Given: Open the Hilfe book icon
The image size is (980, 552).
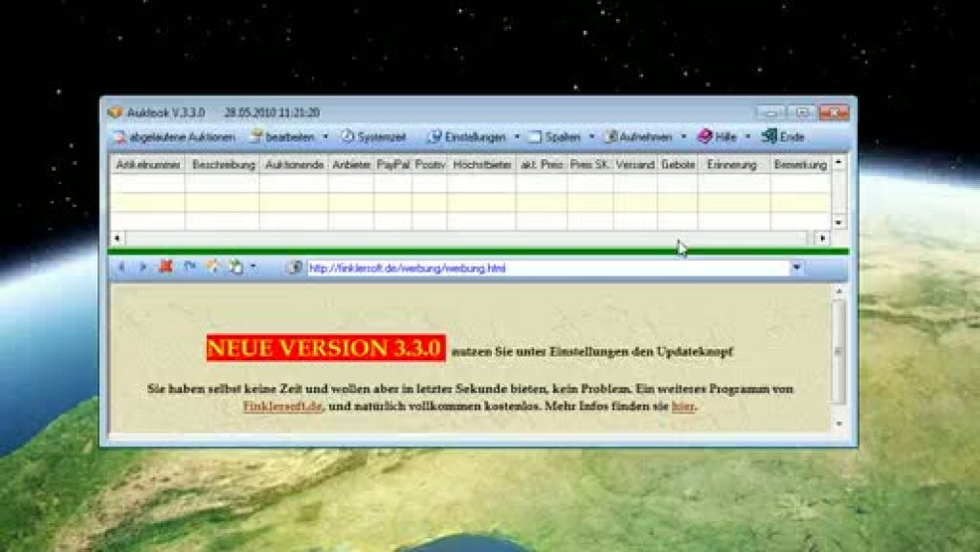Looking at the screenshot, I should click(x=706, y=138).
